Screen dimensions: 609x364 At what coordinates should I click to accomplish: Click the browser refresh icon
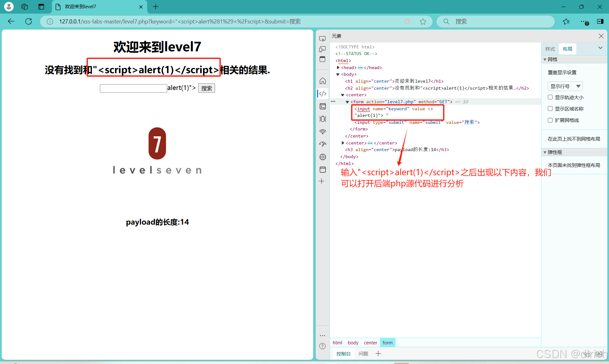click(29, 22)
